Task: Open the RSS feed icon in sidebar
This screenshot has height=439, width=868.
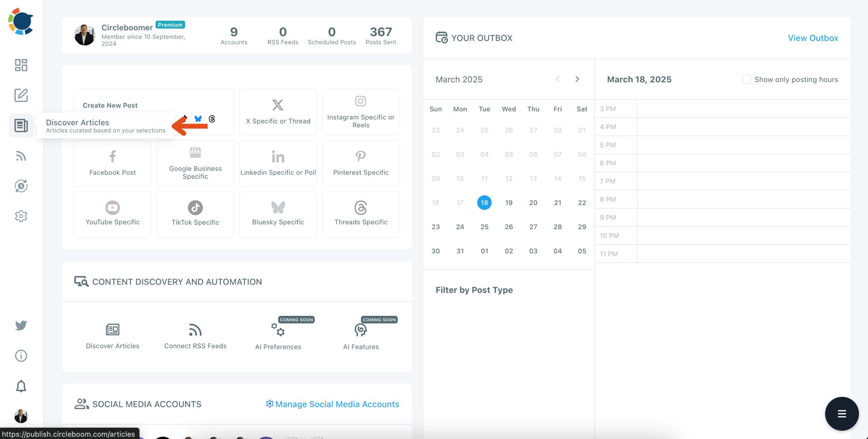Action: 21,156
